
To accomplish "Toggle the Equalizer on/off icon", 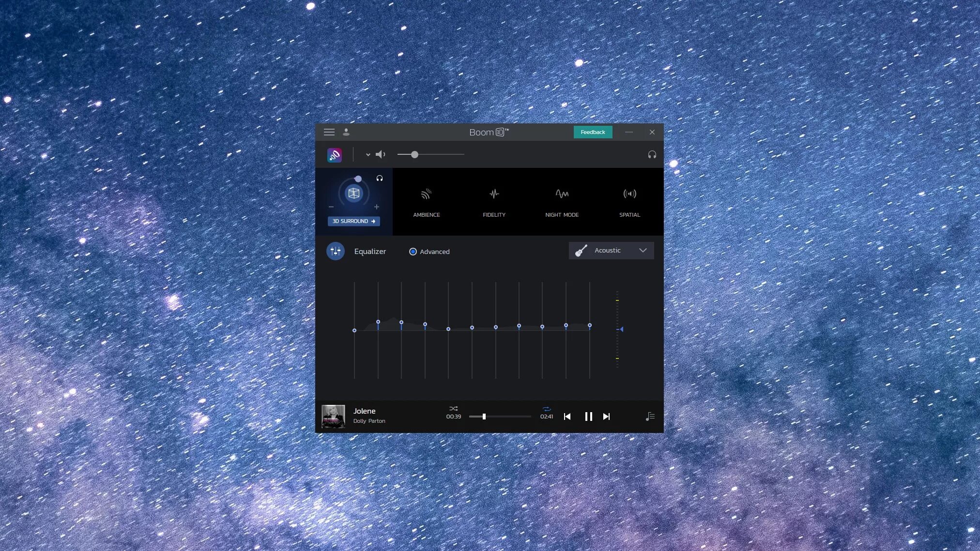I will point(336,251).
